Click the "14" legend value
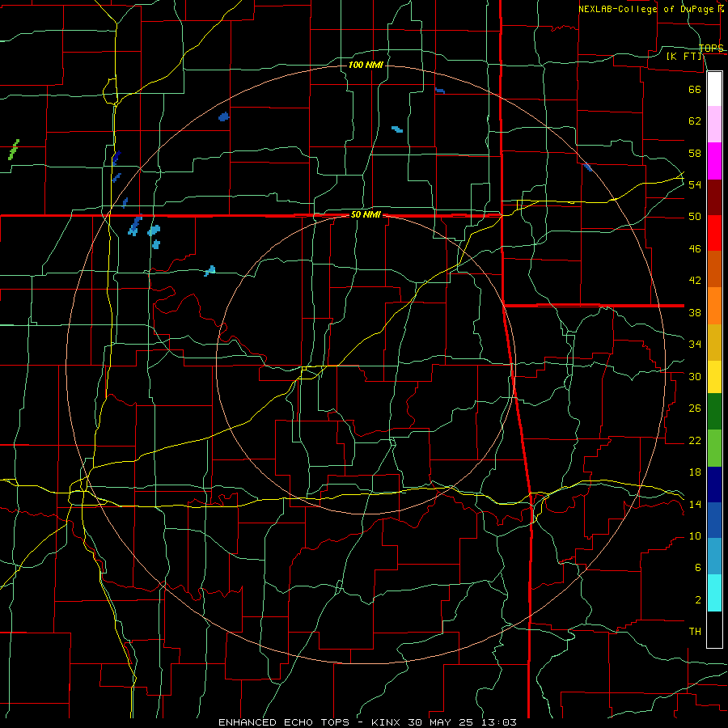The width and height of the screenshot is (728, 728). click(x=695, y=504)
